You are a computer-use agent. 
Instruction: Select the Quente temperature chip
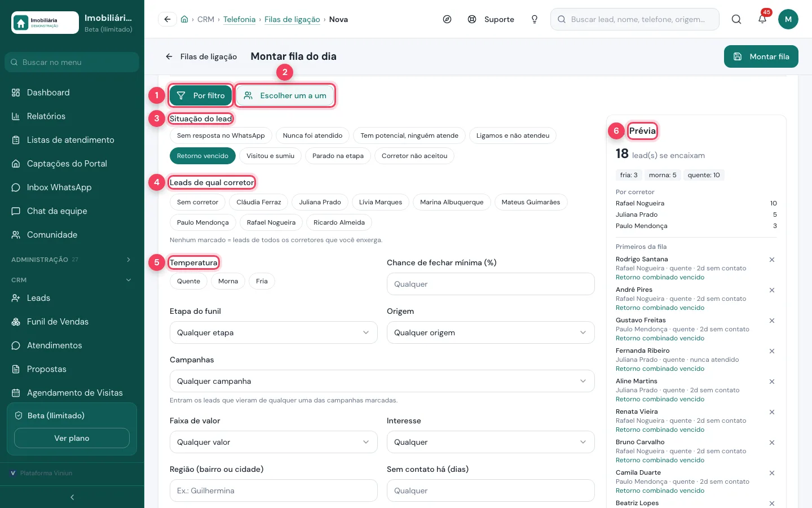click(x=188, y=281)
